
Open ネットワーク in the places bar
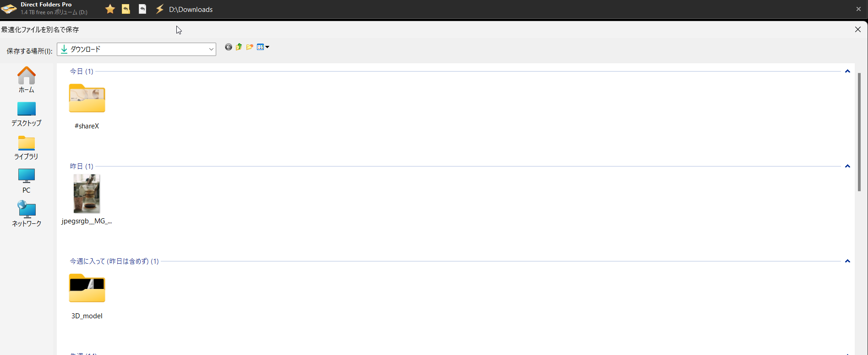(26, 214)
